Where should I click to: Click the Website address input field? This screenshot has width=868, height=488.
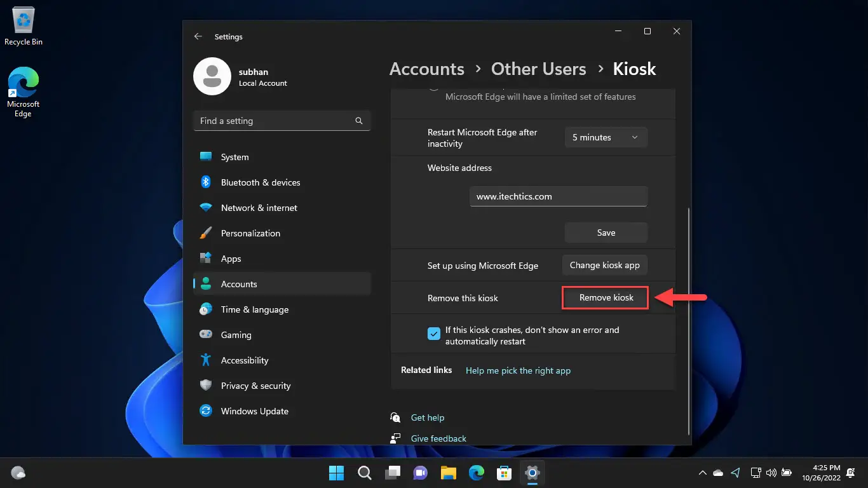click(559, 196)
